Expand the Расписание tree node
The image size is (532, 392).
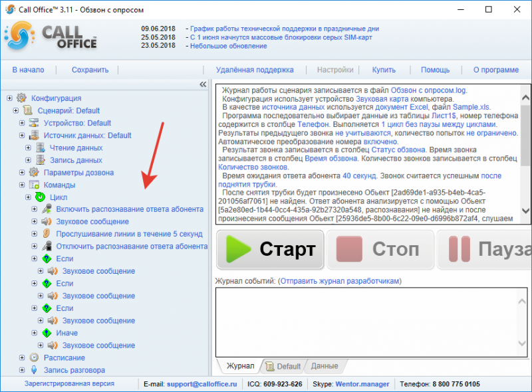[22, 357]
